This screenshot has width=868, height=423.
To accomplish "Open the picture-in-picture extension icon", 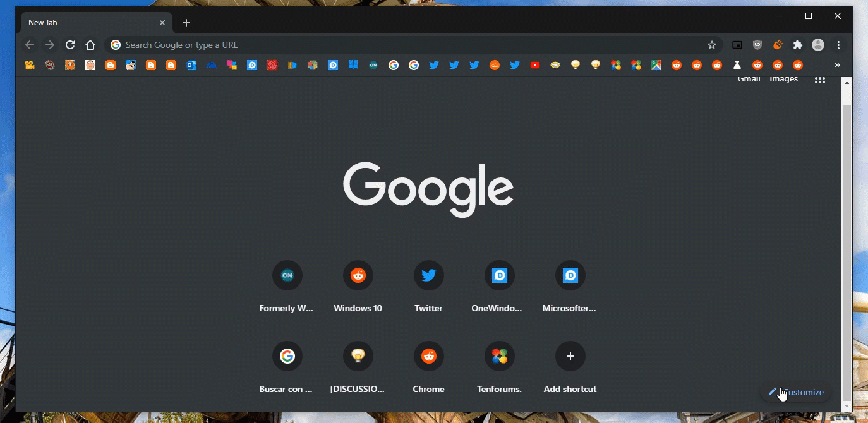I will 737,45.
